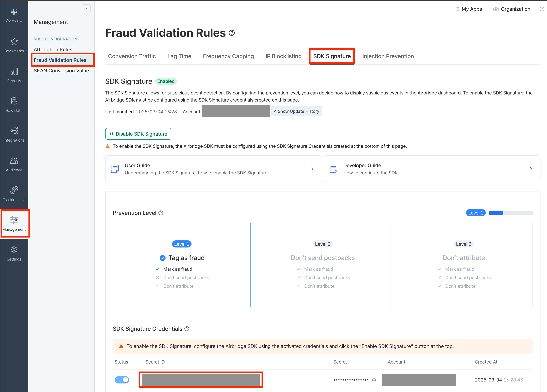
Task: Open Integrations sidebar icon
Action: click(14, 131)
